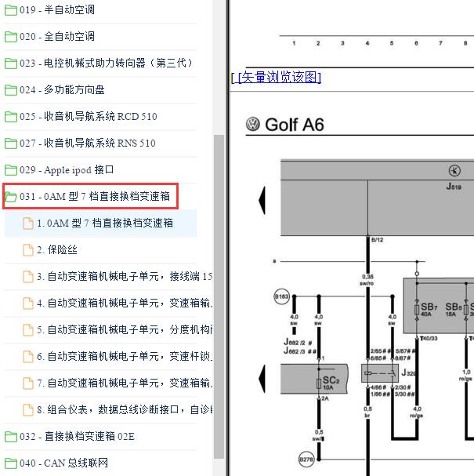Viewport: 474px width, 476px height.
Task: Open folder icon for 032 直接换档变速箱 02E
Action: pos(11,437)
